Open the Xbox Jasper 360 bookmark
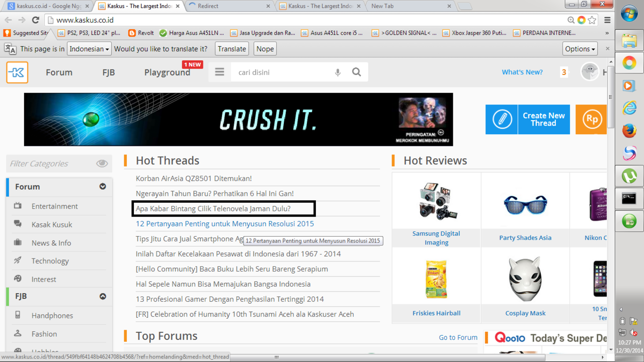 474,33
